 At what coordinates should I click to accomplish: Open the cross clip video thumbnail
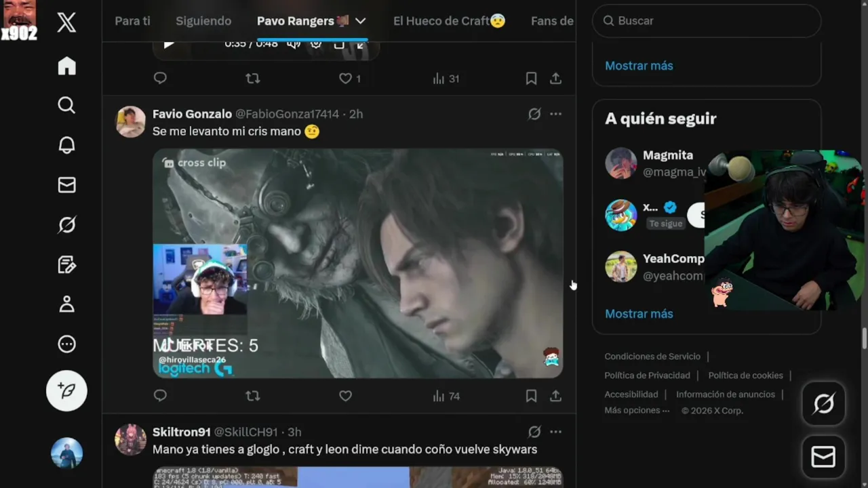tap(357, 264)
